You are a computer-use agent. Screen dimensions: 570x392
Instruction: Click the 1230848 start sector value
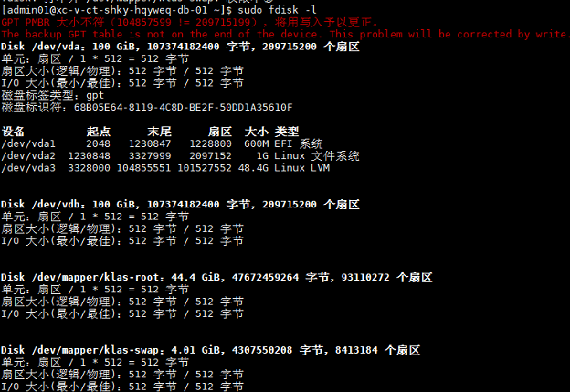pyautogui.click(x=90, y=156)
